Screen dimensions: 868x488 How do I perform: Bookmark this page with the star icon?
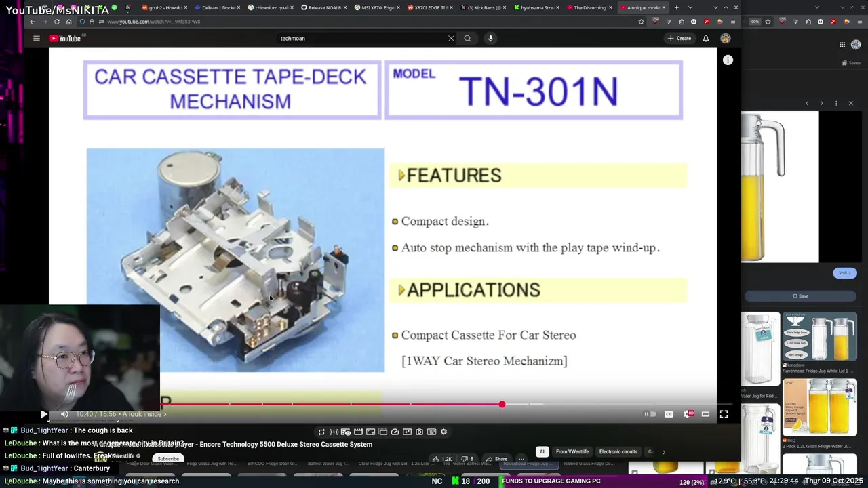point(641,22)
